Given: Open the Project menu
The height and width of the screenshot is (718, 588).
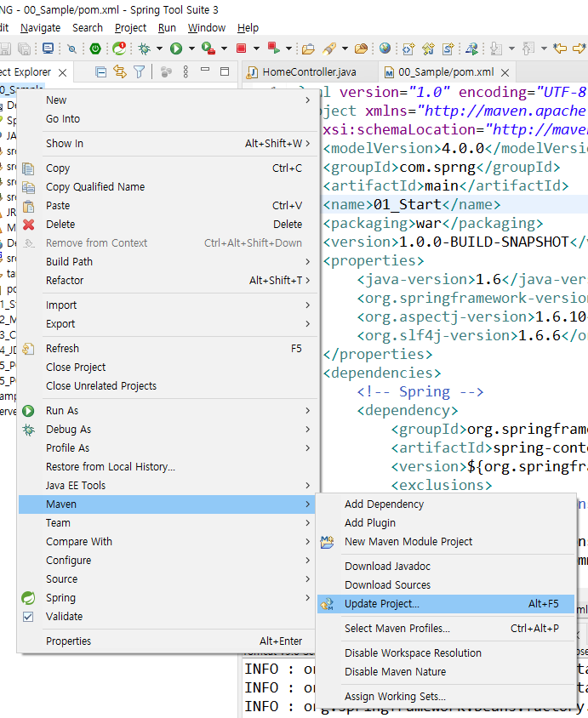Looking at the screenshot, I should tap(130, 28).
